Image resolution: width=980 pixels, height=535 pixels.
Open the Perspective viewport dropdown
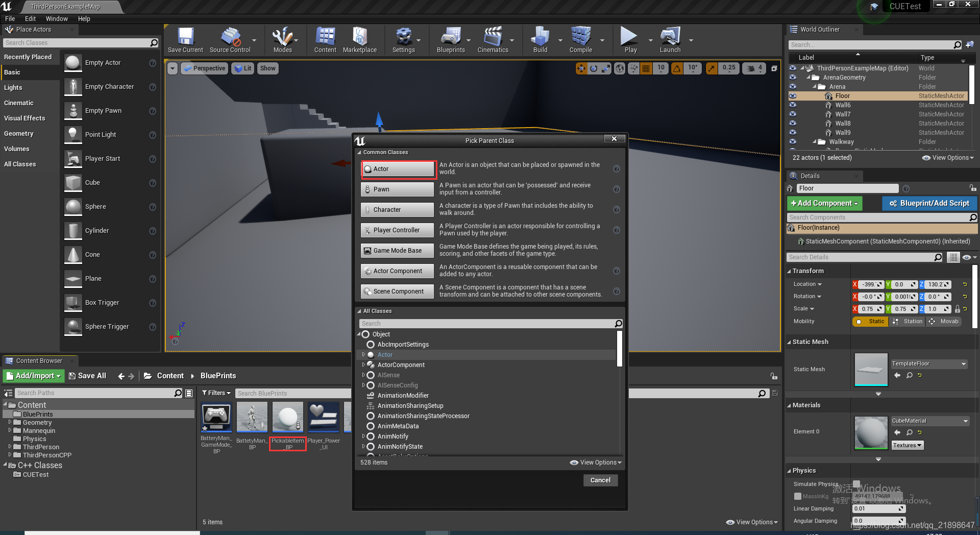pyautogui.click(x=204, y=68)
